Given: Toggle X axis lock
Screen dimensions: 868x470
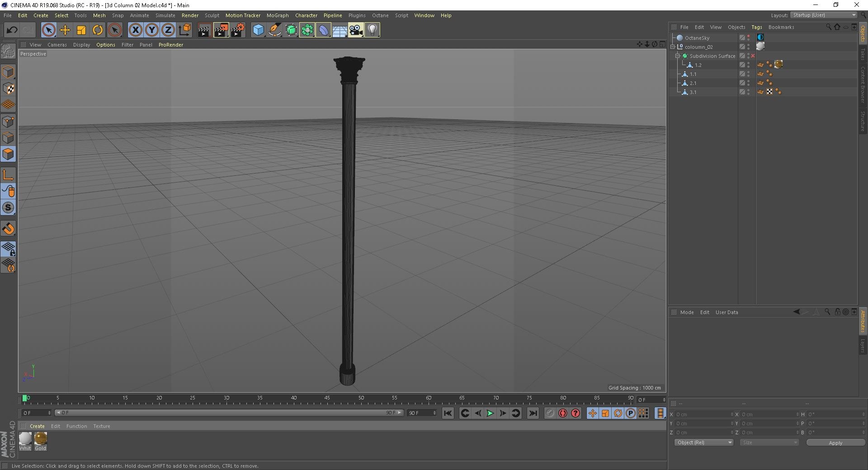Looking at the screenshot, I should point(135,30).
